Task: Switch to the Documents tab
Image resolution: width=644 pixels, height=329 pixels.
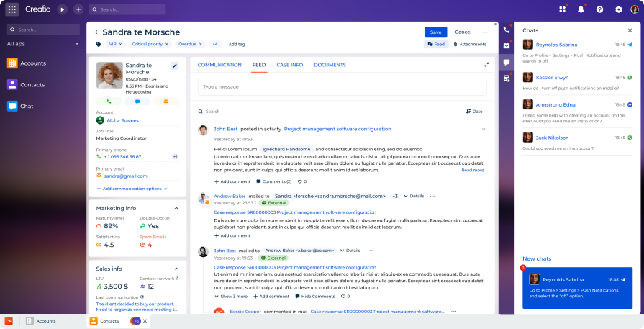Action: pyautogui.click(x=330, y=65)
